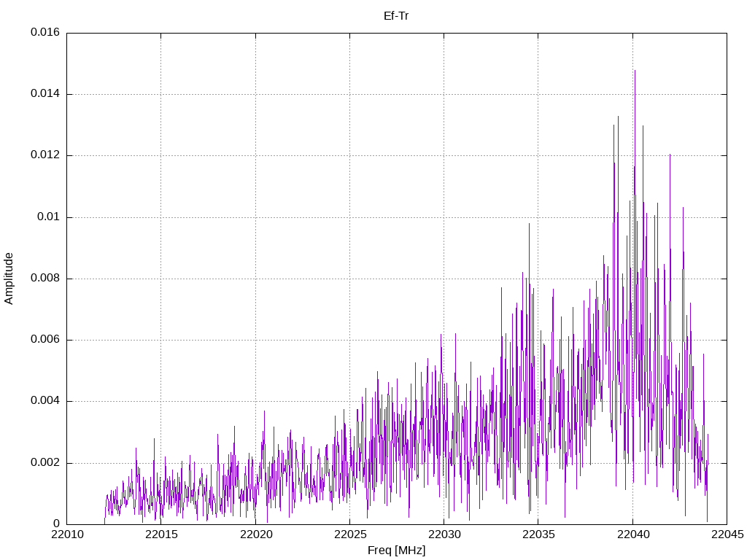The image size is (747, 560).
Task: Click the y-axis tick label 0.002
Action: point(45,463)
